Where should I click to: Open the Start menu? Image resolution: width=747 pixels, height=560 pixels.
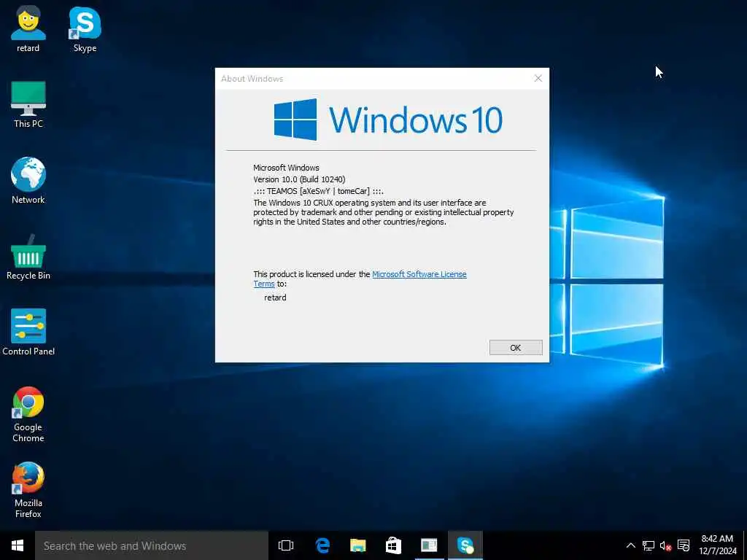coord(18,545)
